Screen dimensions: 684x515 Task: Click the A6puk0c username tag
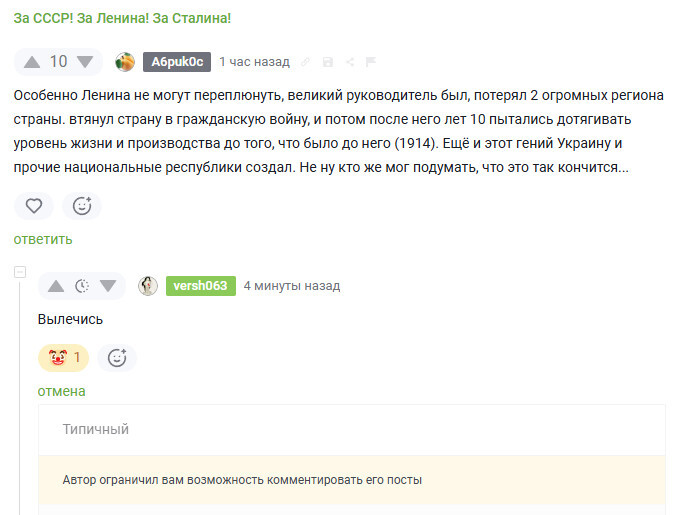click(x=176, y=62)
